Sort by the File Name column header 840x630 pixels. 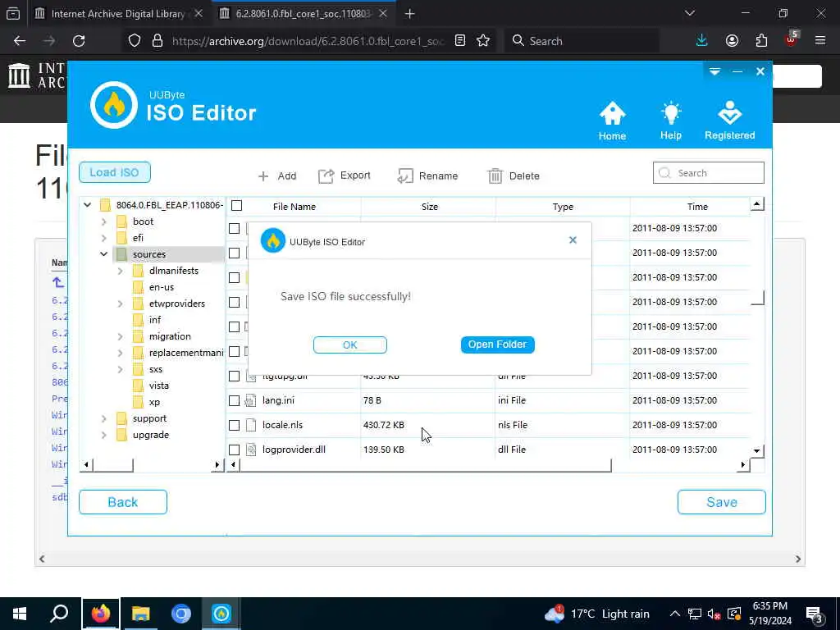(x=294, y=206)
